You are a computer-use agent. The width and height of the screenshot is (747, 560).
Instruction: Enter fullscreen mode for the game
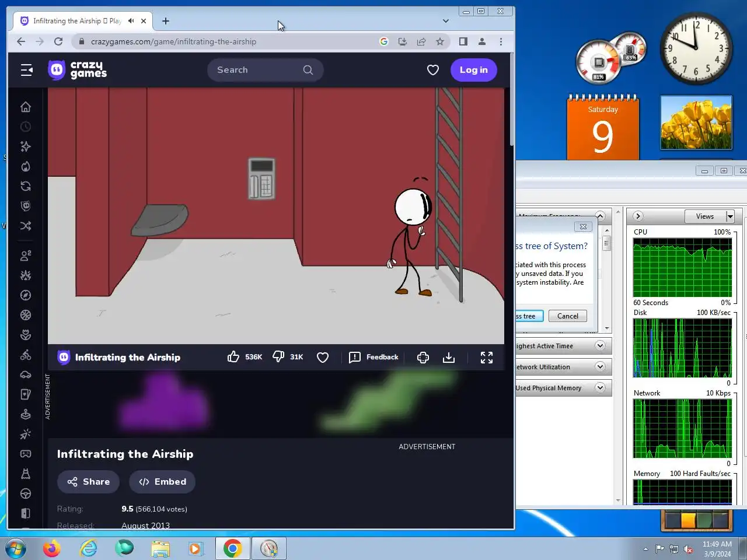(x=487, y=358)
